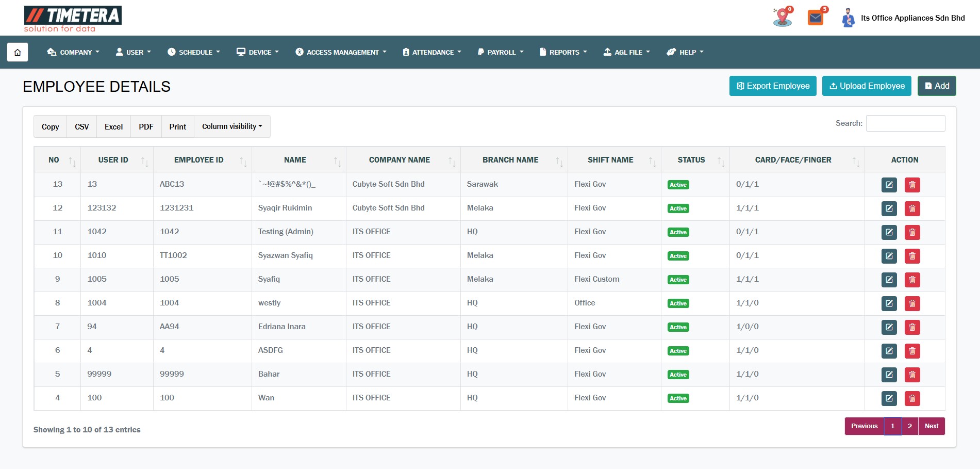This screenshot has height=469, width=980.
Task: Open the location map pin notification icon
Action: 782,18
